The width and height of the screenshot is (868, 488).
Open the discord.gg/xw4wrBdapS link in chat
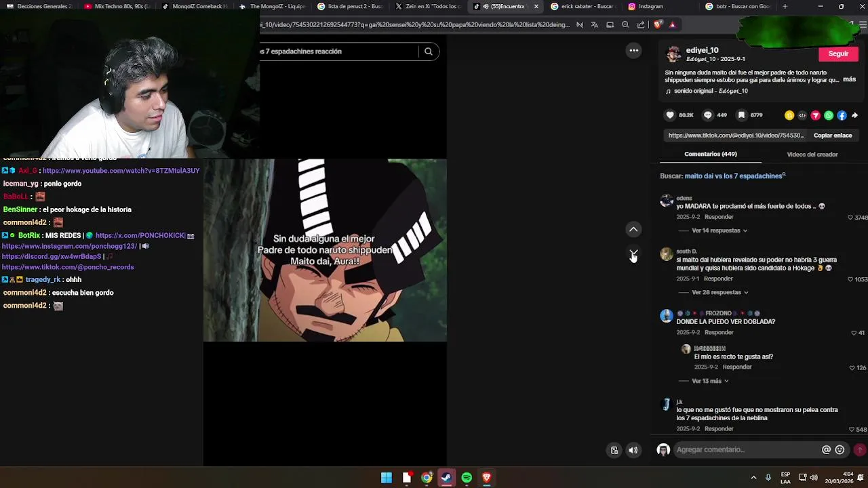click(52, 257)
